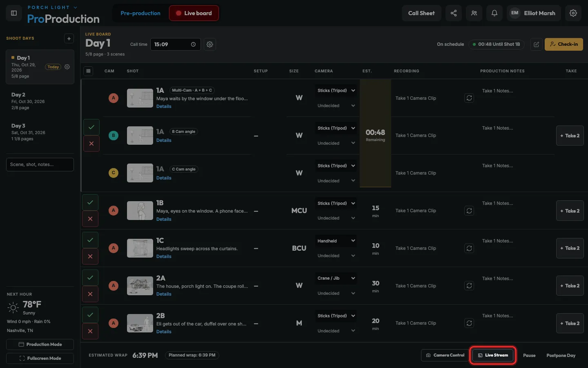Sync the recording clip for shot 1B
Viewport: 588px width, 368px height.
(x=469, y=211)
